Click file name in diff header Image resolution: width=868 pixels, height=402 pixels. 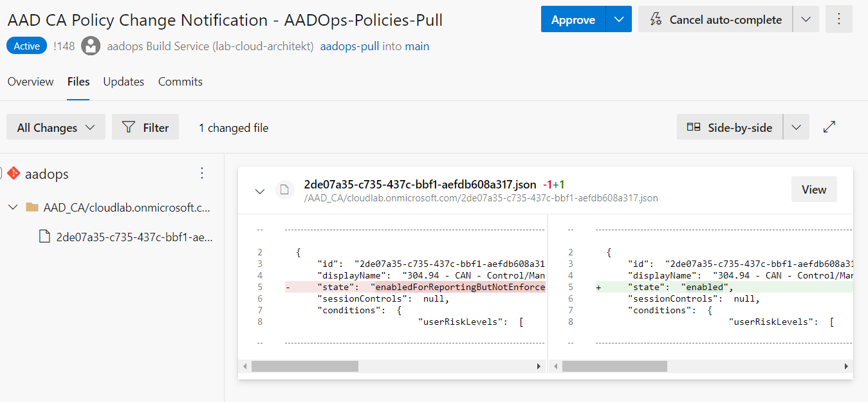pyautogui.click(x=420, y=185)
